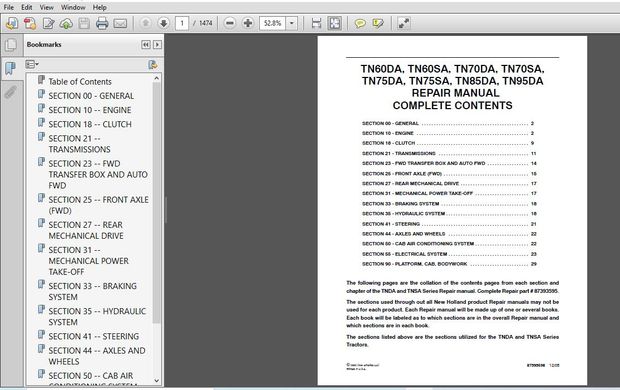Toggle fit one full page icon
The image size is (620, 390).
[x=335, y=23]
